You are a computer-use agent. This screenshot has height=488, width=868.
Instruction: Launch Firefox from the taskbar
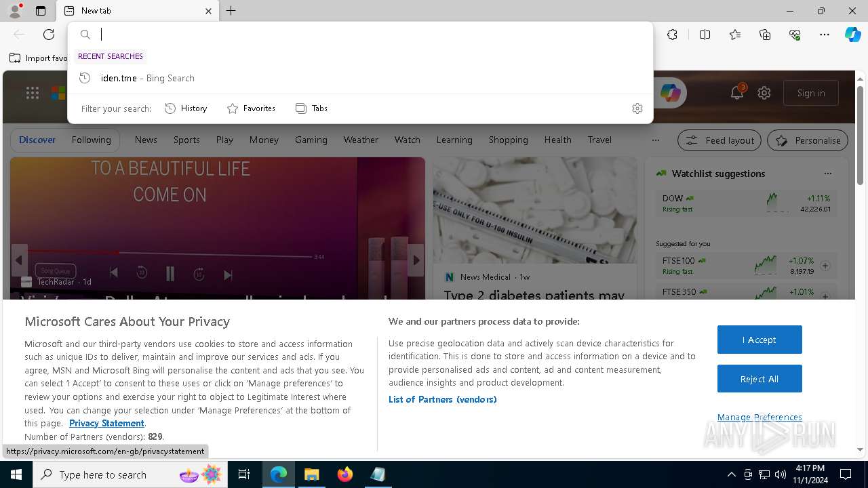345,474
